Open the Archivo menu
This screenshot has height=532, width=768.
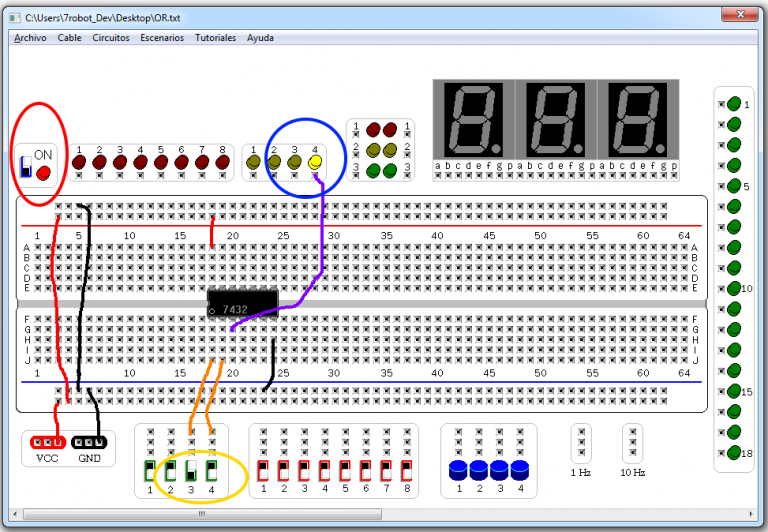[30, 37]
